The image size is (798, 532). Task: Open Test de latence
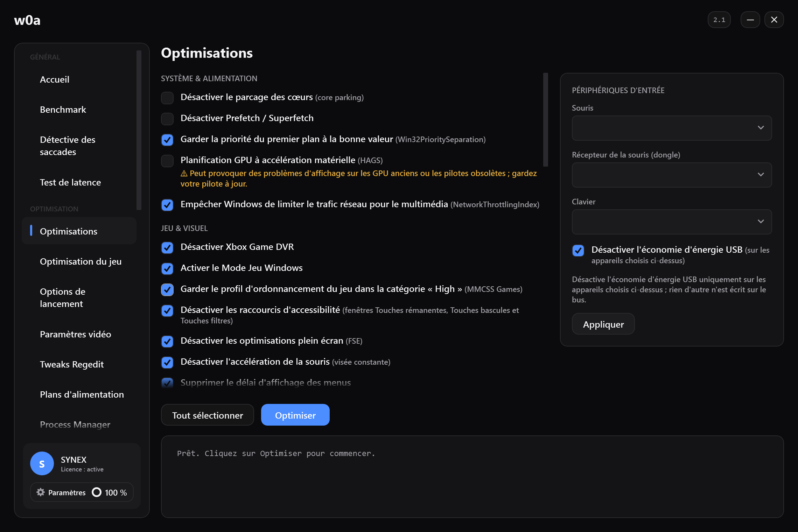click(79, 182)
